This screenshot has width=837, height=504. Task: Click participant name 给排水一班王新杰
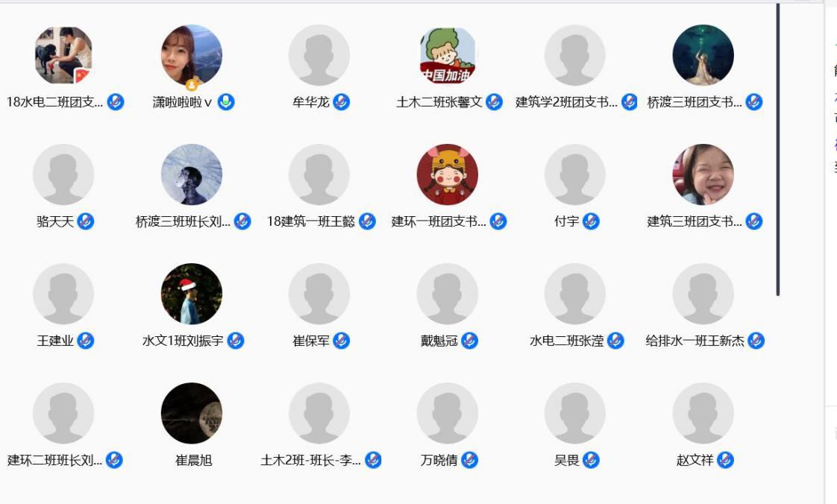(695, 341)
